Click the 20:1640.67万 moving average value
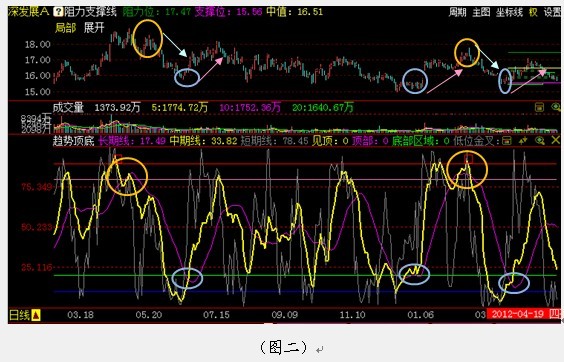This screenshot has height=362, width=564. coord(323,107)
